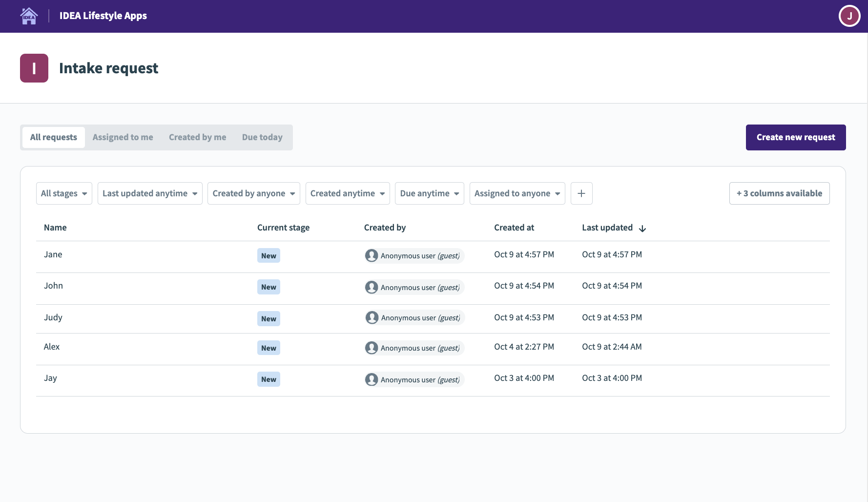Image resolution: width=868 pixels, height=502 pixels.
Task: Expand the Created by anyone filter
Action: pyautogui.click(x=253, y=193)
